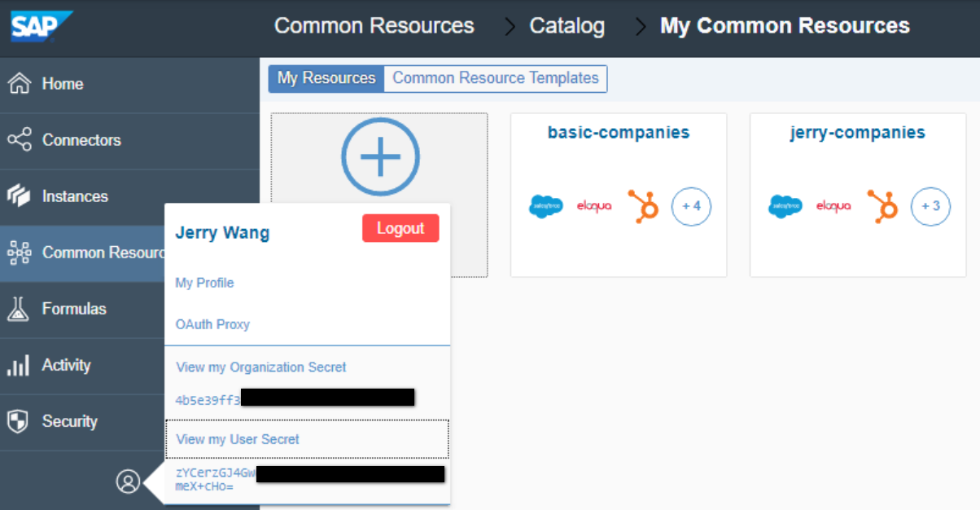Open the My Profile link
Viewport: 980px width, 510px height.
[x=205, y=283]
